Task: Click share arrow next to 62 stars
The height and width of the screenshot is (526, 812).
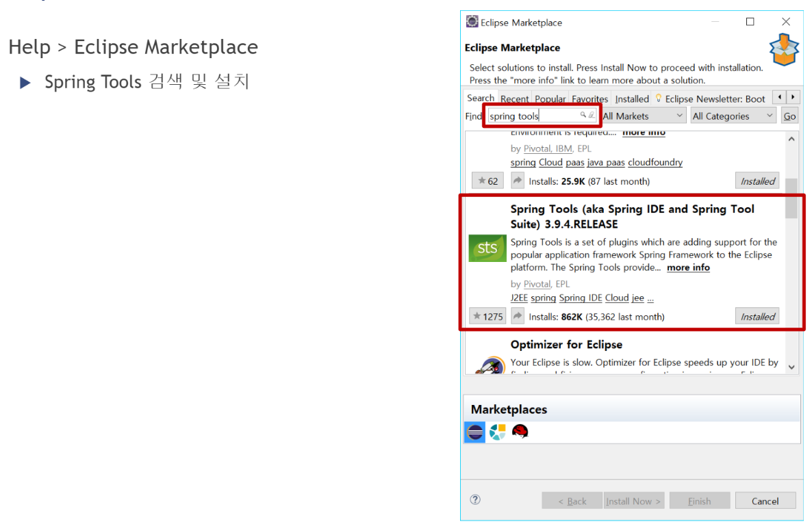Action: (x=518, y=181)
